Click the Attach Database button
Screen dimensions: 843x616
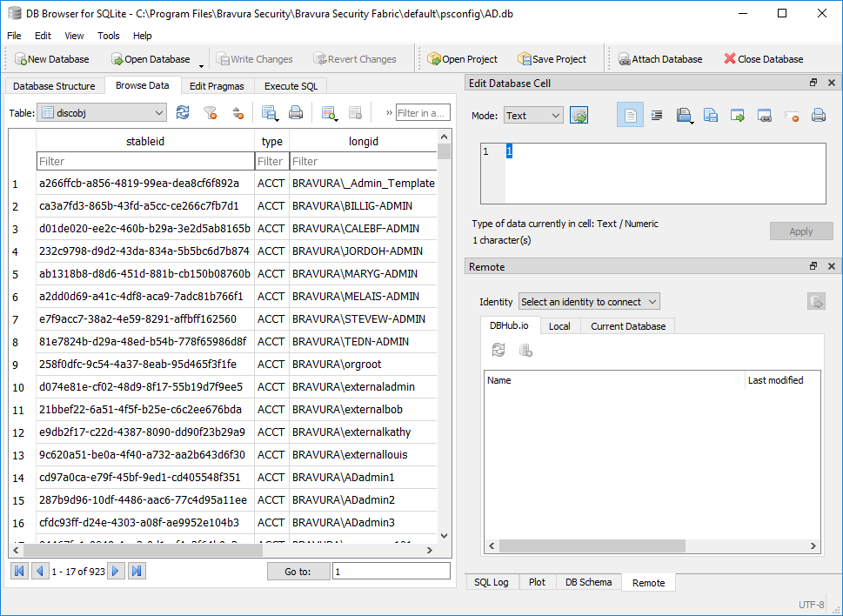pyautogui.click(x=659, y=58)
